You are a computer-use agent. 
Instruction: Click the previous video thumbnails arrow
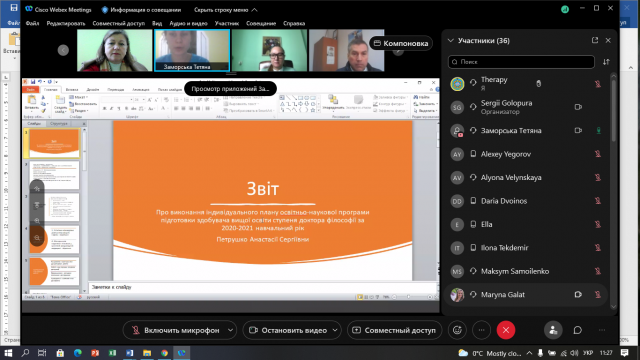(x=63, y=50)
